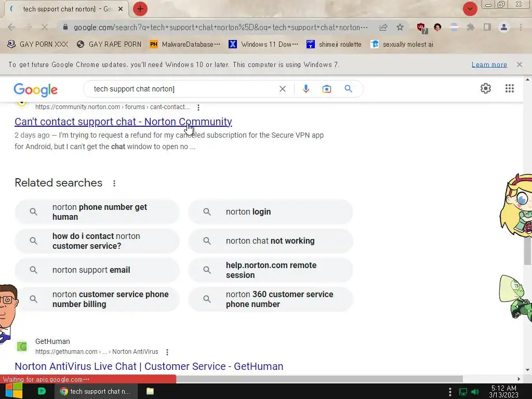Search by image with the camera icon
Screen dimensions: 532x399
tap(327, 89)
